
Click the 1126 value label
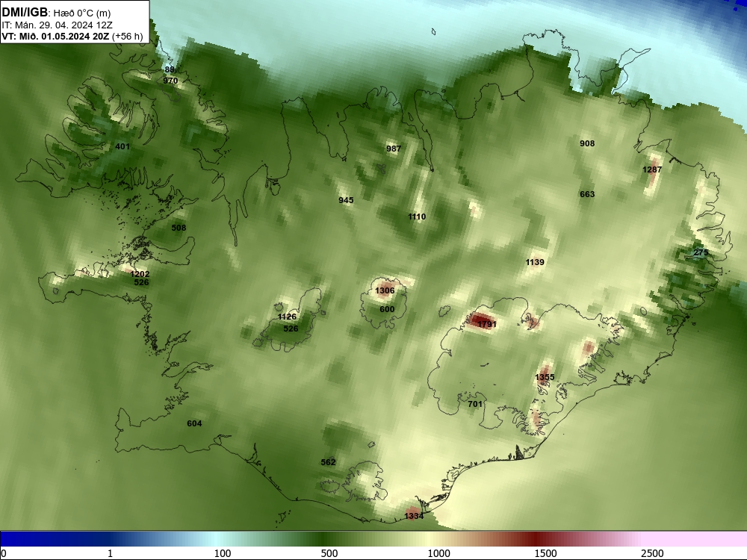(287, 317)
